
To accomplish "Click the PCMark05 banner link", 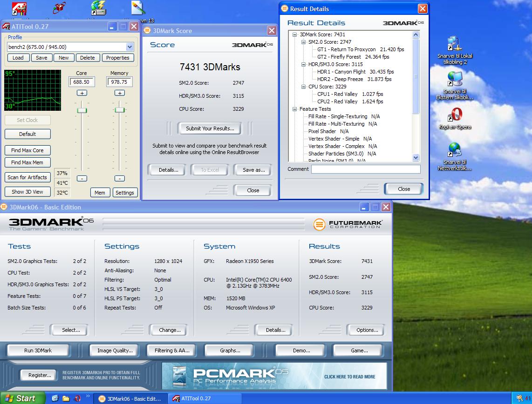I will coord(274,376).
